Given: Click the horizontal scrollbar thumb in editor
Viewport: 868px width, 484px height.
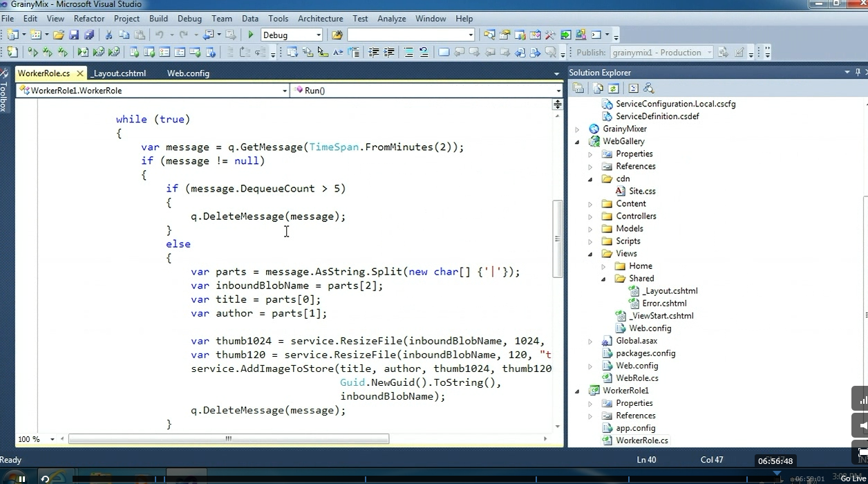Looking at the screenshot, I should pyautogui.click(x=228, y=439).
